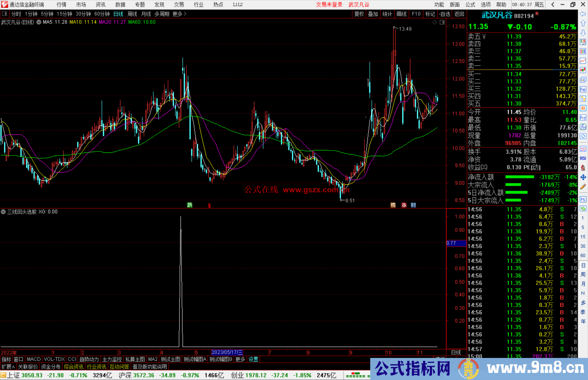588x380 pixels.
Task: Click the green 净流入额 bar
Action: (x=519, y=177)
